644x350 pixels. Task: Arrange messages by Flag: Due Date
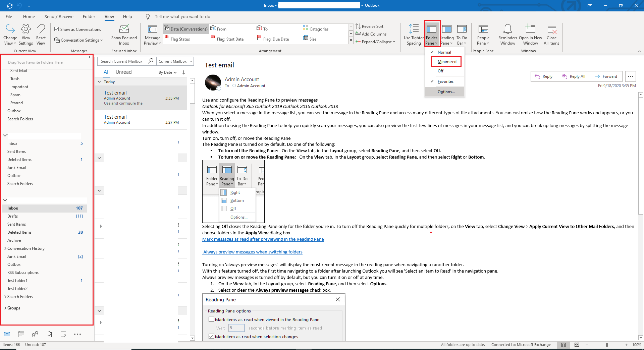click(273, 39)
